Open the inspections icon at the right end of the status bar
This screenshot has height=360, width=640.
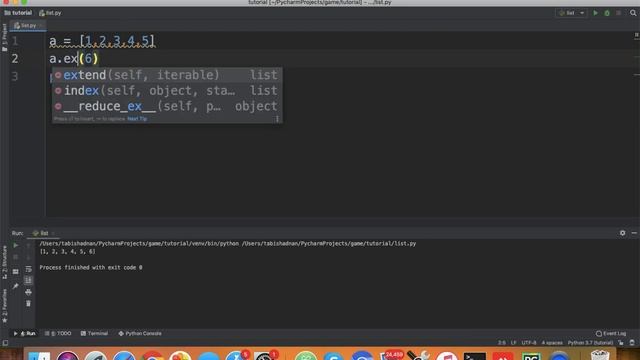pos(632,343)
